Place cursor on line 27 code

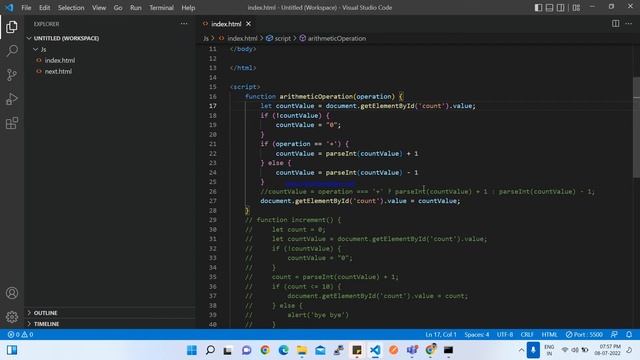point(360,201)
